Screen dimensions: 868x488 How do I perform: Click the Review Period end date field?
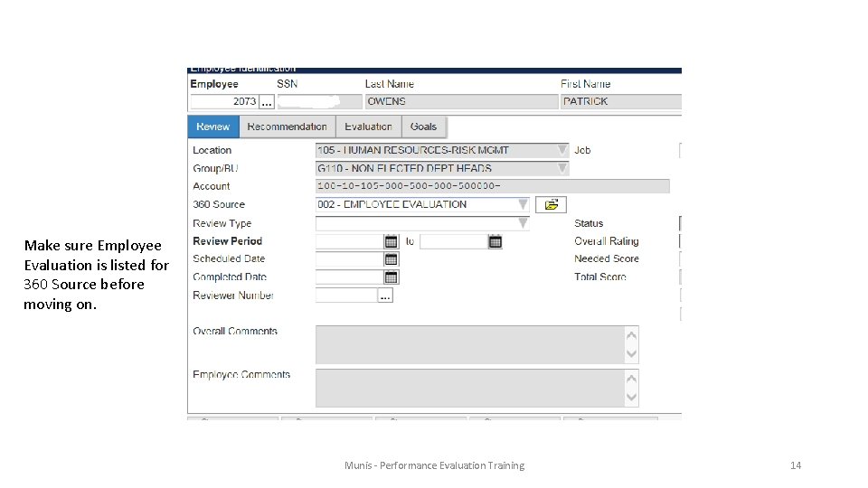point(453,242)
